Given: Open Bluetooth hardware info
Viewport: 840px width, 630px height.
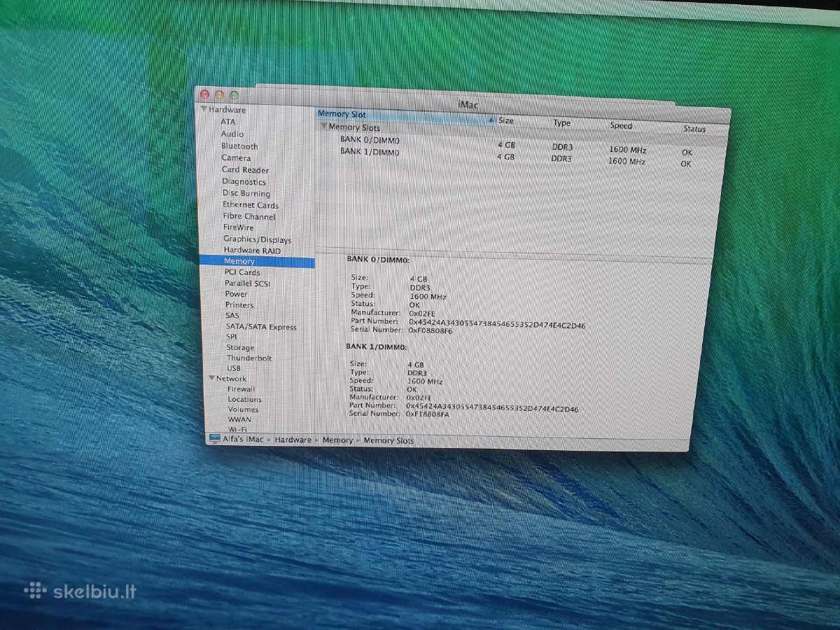Looking at the screenshot, I should point(239,146).
